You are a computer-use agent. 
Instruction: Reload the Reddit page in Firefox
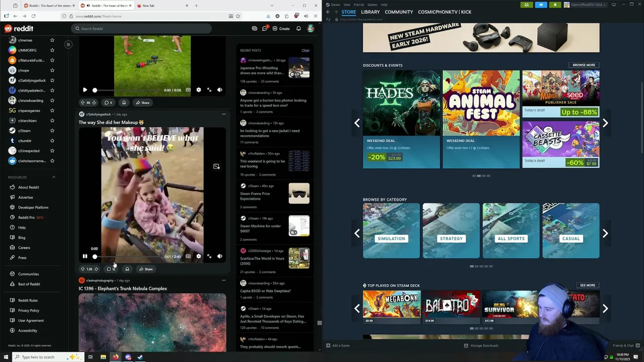click(33, 16)
